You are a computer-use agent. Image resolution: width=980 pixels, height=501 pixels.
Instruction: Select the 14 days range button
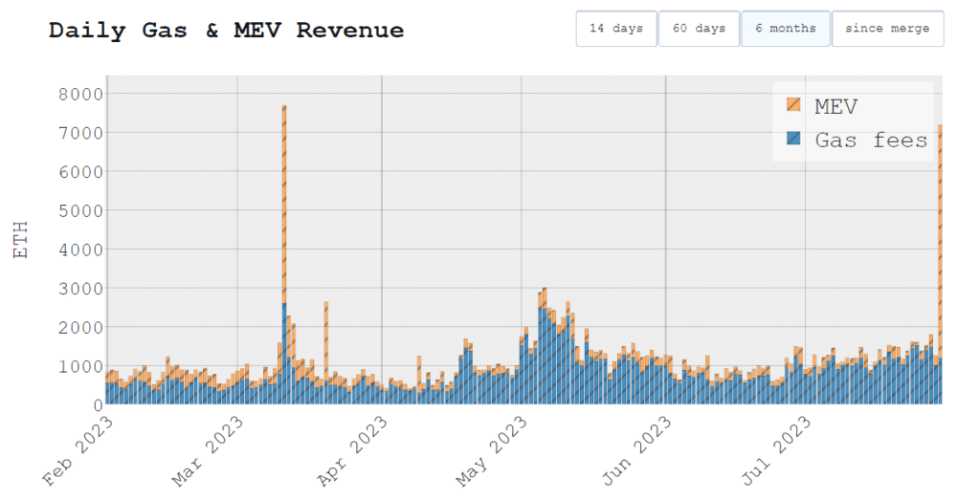click(x=615, y=29)
